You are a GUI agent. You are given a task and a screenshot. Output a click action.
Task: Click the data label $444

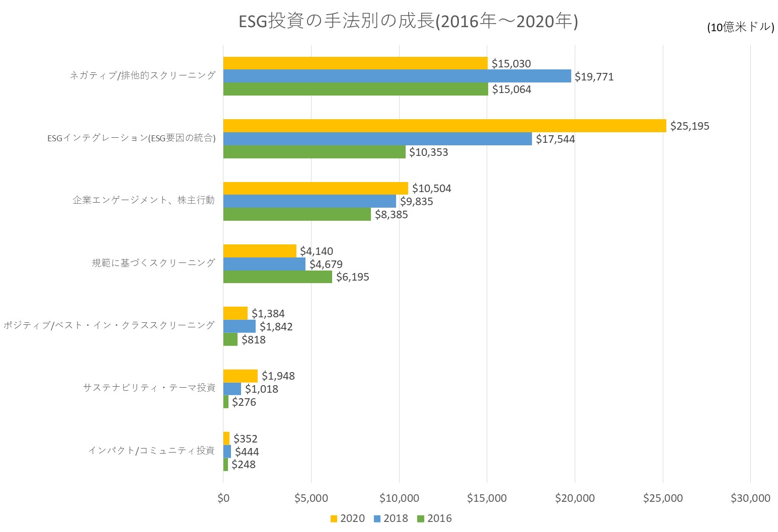tap(247, 452)
